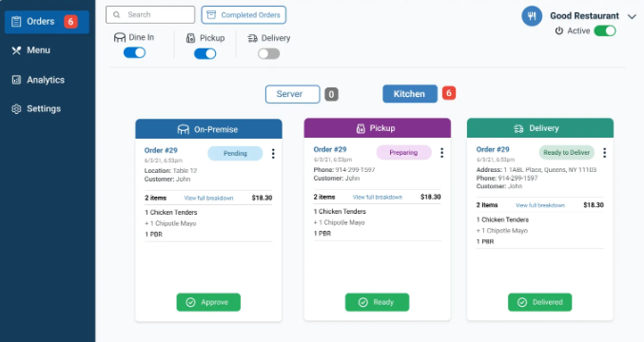Open the Ready to Deliver order options menu
644x342 pixels.
tap(605, 153)
